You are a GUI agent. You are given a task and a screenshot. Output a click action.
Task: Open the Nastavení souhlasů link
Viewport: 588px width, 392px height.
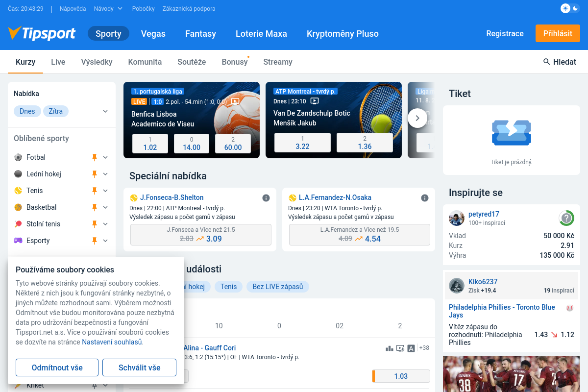point(112,342)
